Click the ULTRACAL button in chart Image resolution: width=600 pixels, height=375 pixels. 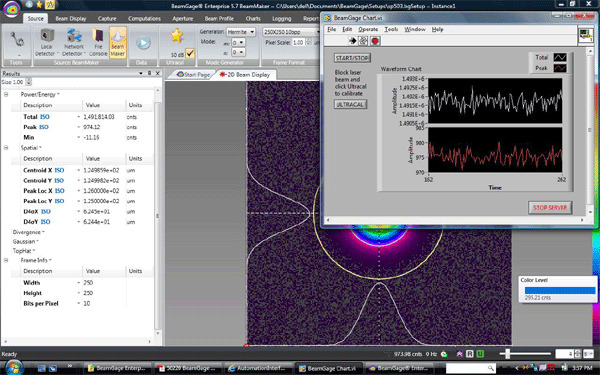click(350, 104)
